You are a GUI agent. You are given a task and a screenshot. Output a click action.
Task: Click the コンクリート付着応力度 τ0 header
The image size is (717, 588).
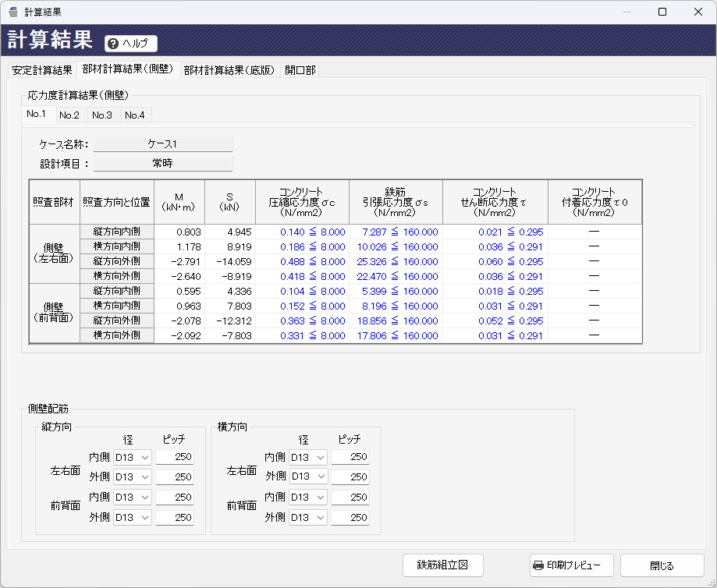click(x=595, y=202)
